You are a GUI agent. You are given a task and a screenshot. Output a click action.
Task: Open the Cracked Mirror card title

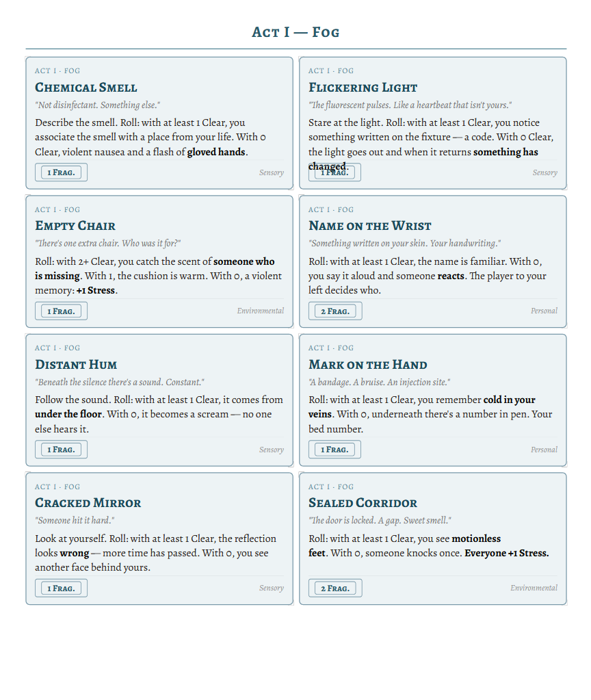pos(88,503)
